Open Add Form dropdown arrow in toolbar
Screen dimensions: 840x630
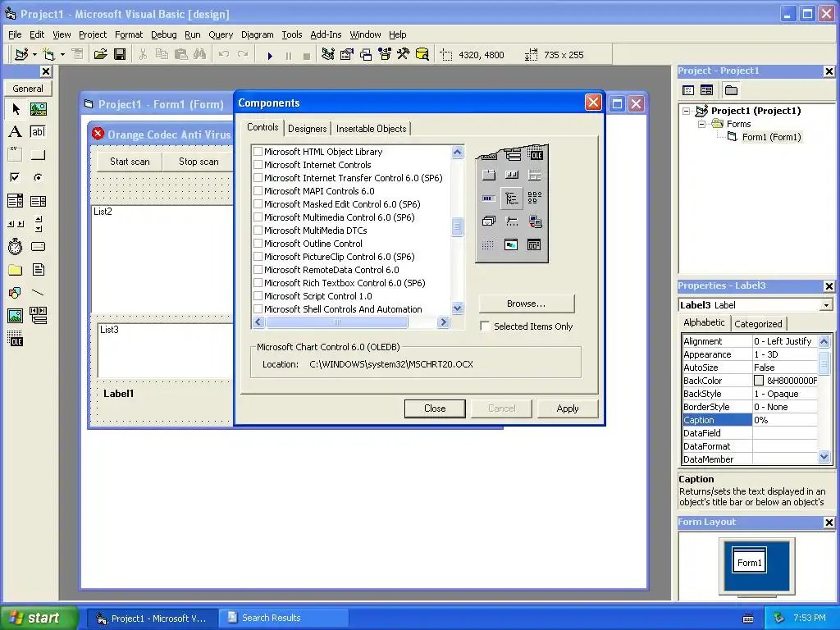pos(62,55)
